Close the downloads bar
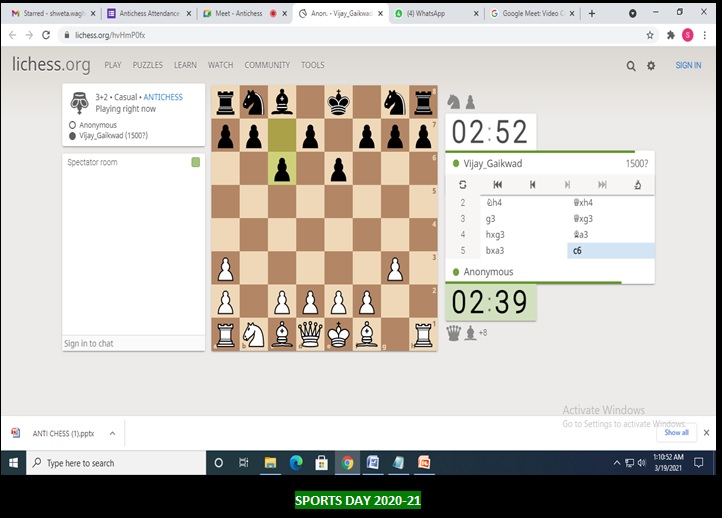The width and height of the screenshot is (722, 518). click(x=706, y=432)
